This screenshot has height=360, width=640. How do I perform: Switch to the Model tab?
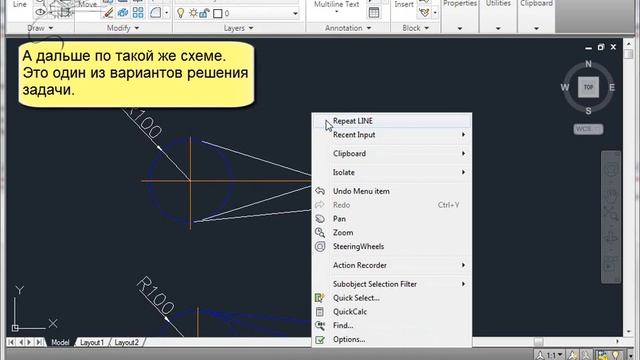[60, 342]
